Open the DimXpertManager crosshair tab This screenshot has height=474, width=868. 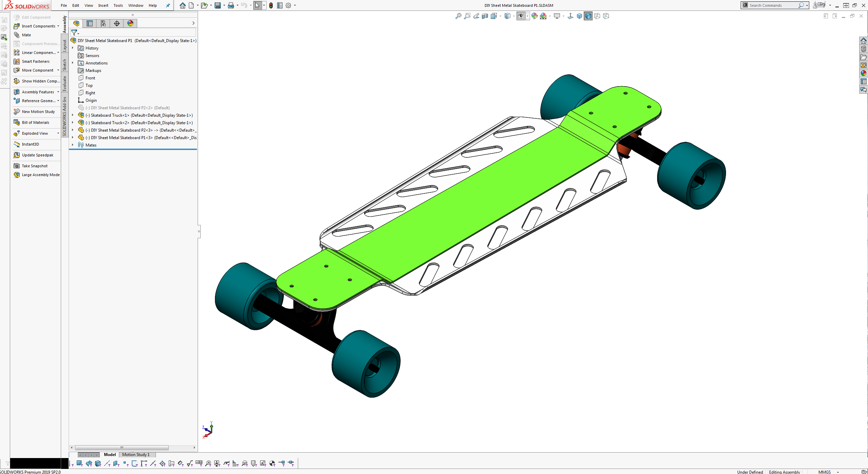[117, 23]
